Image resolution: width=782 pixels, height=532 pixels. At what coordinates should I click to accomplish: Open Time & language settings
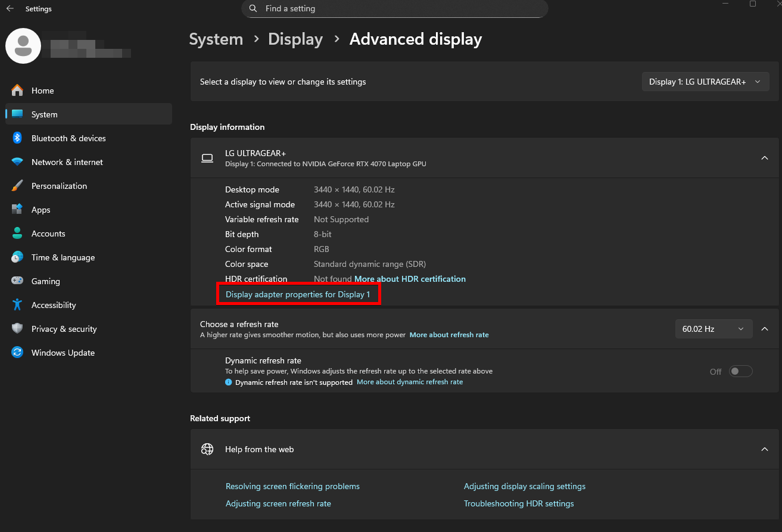tap(63, 257)
